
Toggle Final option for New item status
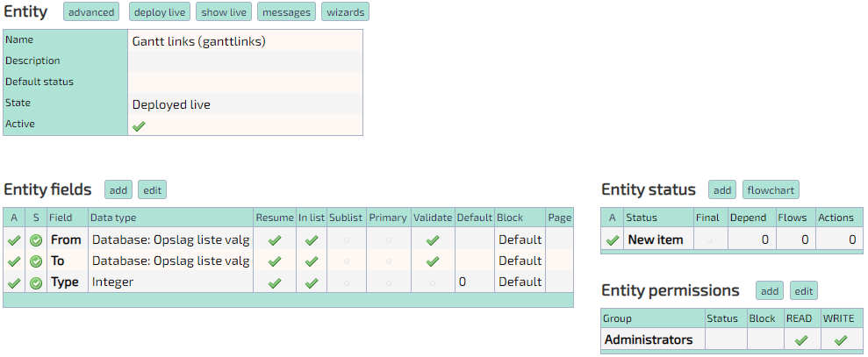point(709,239)
